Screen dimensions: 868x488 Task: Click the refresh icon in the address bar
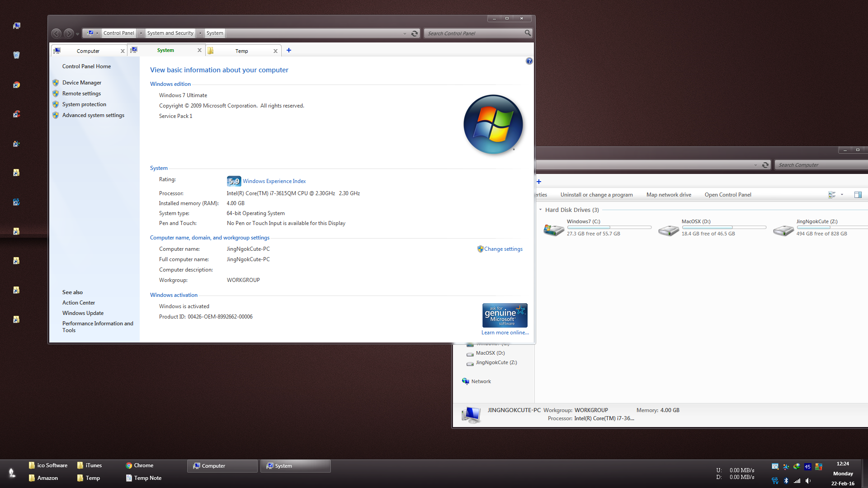point(414,33)
